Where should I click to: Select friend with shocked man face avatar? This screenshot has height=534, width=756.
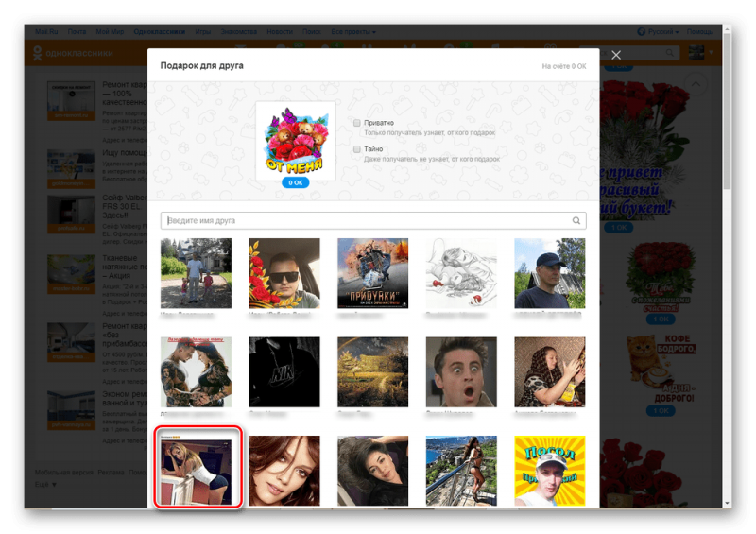click(461, 372)
